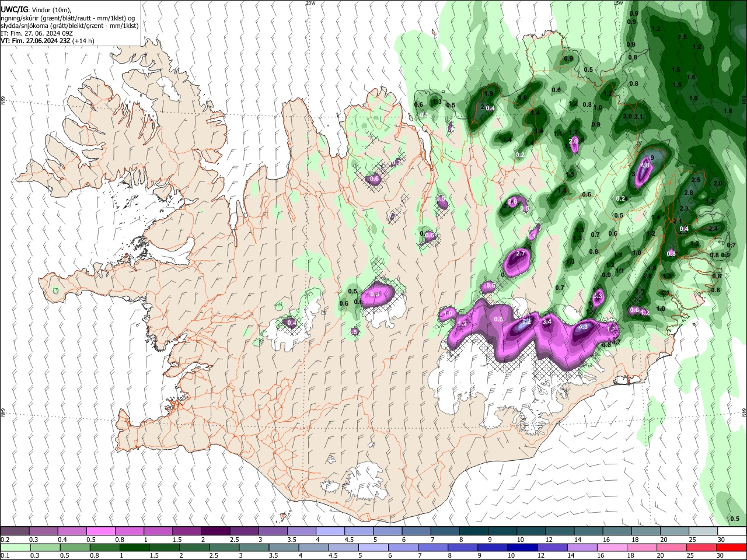Pick the purple 1.5–2 snow legend swatch

coord(187,531)
